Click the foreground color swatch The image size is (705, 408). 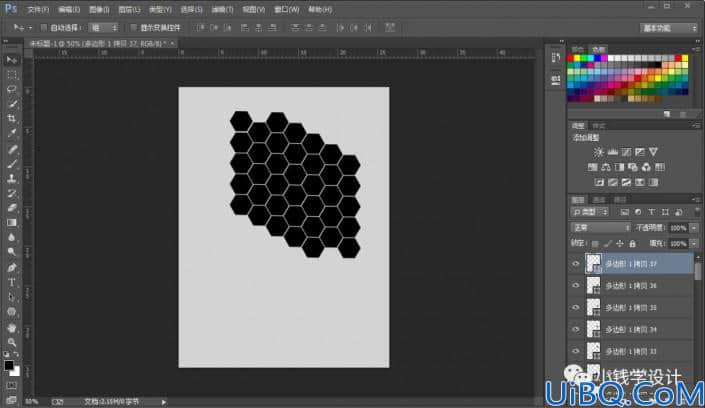pyautogui.click(x=9, y=365)
